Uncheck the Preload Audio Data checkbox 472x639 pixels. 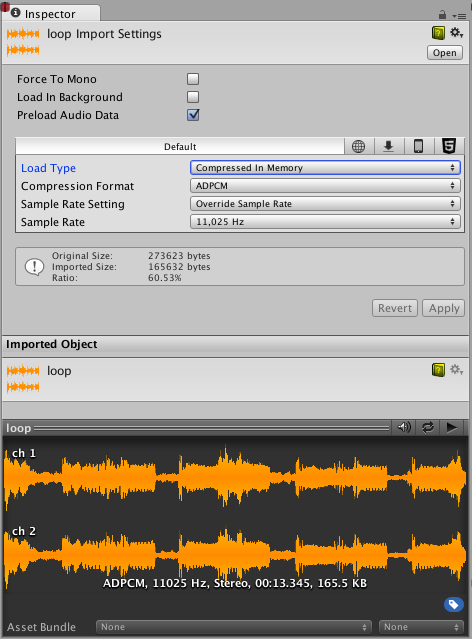[x=193, y=115]
